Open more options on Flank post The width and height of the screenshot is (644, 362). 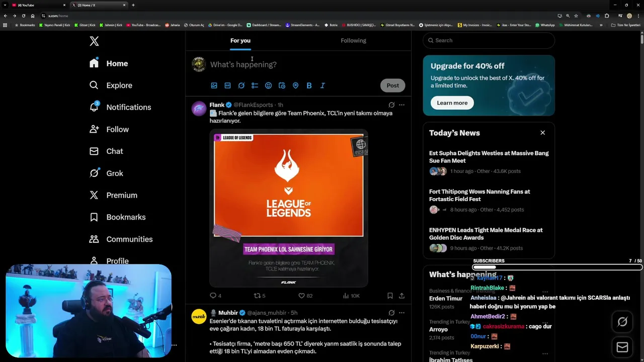click(x=401, y=105)
